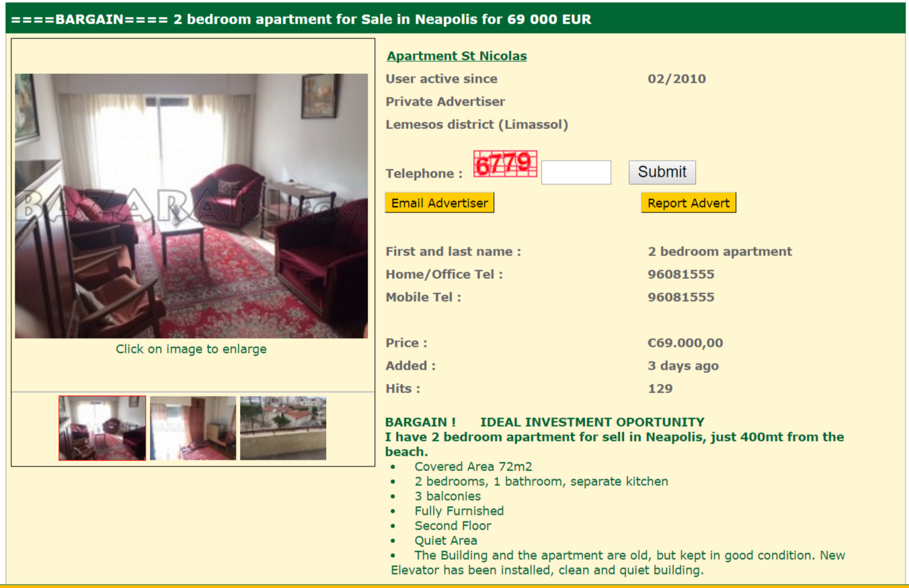Click the 'Click on image to enlarge' text
Image resolution: width=909 pixels, height=588 pixels.
point(191,349)
